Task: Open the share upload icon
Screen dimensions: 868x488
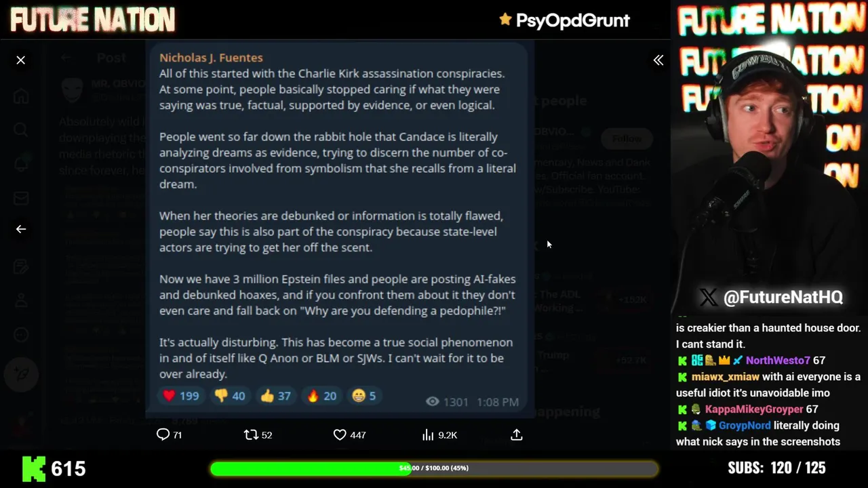Action: coord(517,434)
